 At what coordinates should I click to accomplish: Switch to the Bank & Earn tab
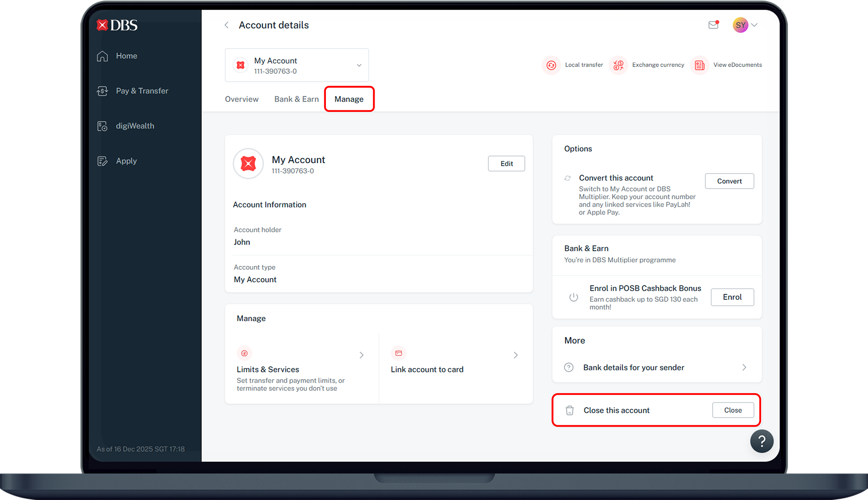pyautogui.click(x=296, y=99)
